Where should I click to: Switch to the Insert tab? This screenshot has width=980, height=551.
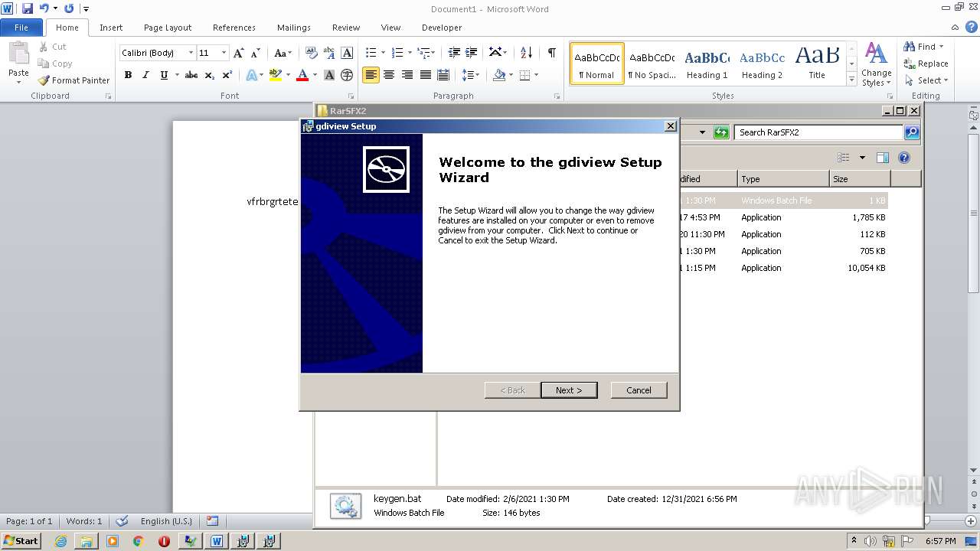(111, 28)
